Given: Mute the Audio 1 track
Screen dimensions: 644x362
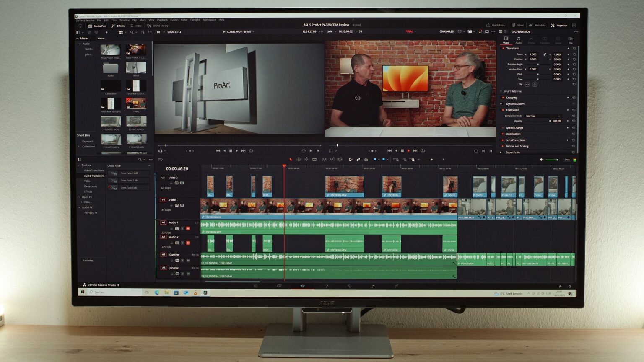Looking at the screenshot, I should [188, 228].
